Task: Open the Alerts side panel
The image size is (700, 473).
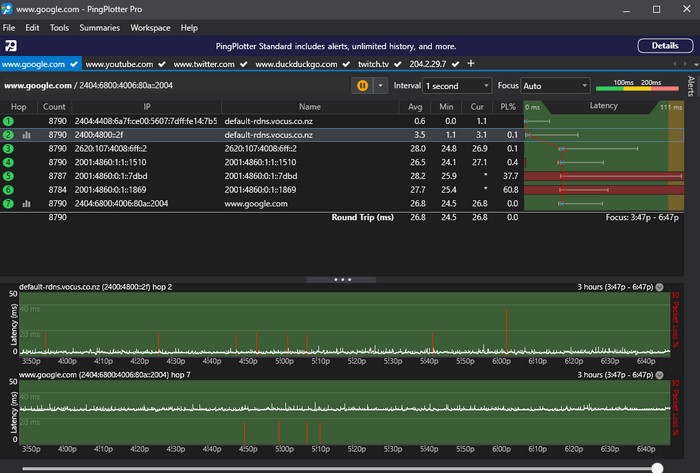Action: click(690, 86)
